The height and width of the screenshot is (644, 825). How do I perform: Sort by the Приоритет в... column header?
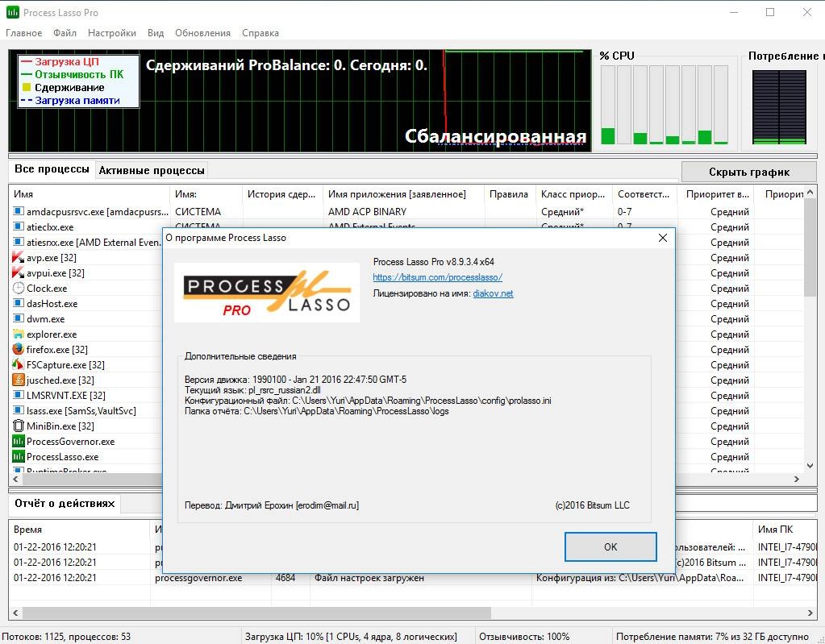pos(715,194)
